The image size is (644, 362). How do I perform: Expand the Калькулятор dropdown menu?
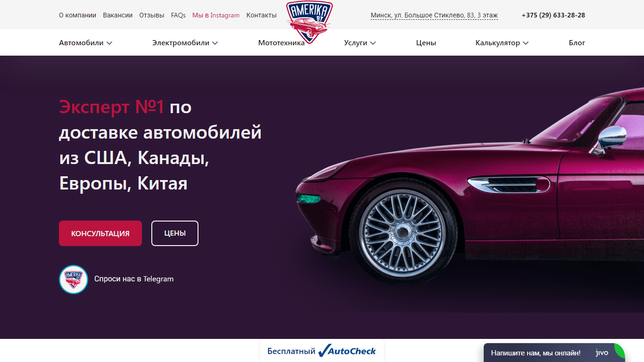pos(502,43)
